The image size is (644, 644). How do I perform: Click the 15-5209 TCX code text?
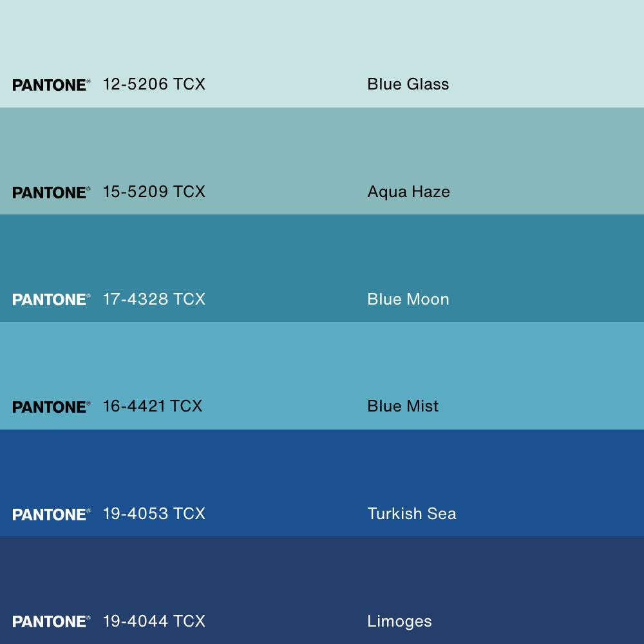coord(154,192)
